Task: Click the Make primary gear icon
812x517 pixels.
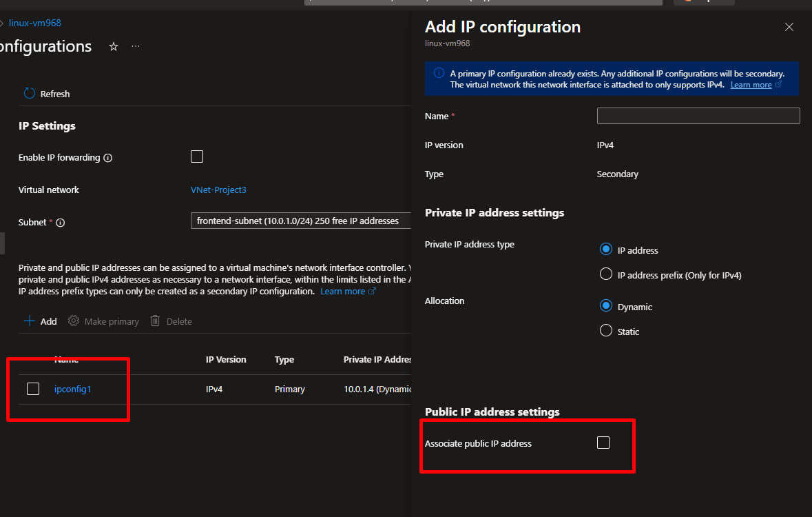Action: click(x=74, y=321)
